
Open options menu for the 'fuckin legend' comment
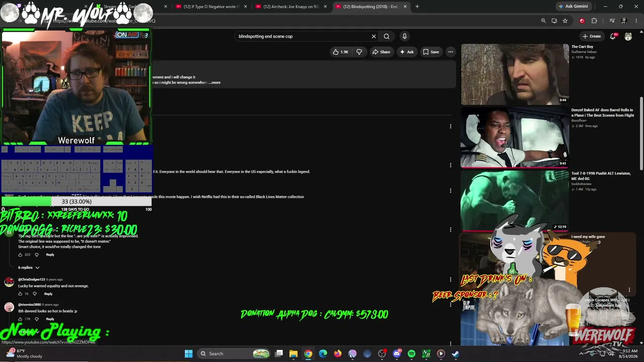coord(451,165)
